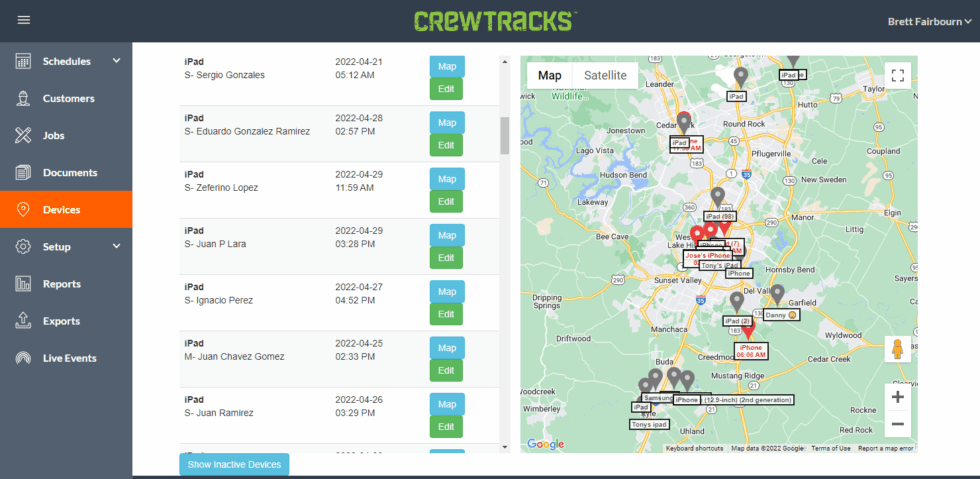Click the Jobs tools icon

(x=24, y=136)
